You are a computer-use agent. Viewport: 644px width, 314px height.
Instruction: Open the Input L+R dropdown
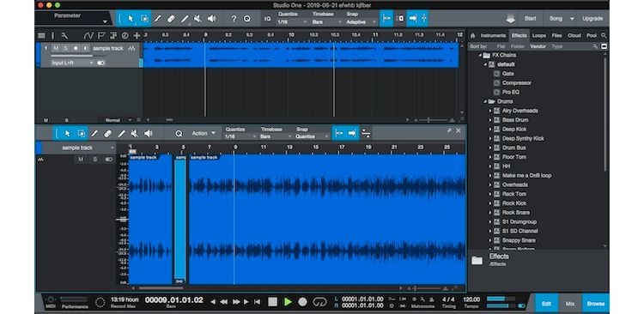[x=72, y=63]
